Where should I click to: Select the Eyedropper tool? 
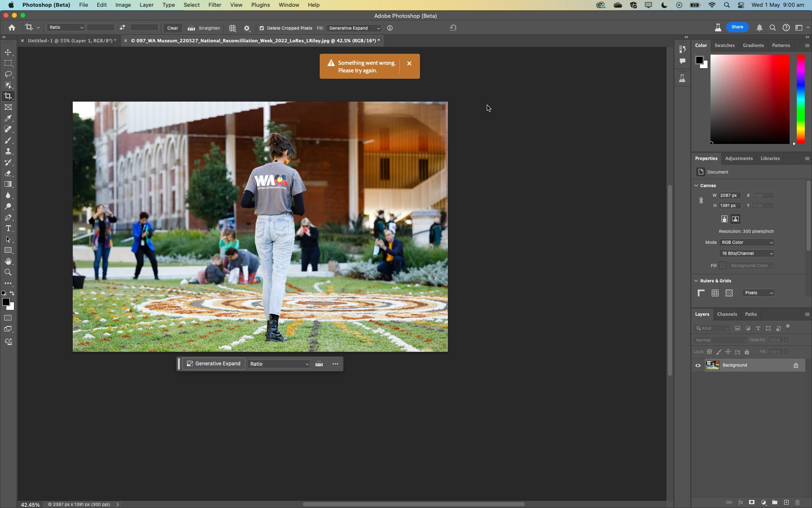click(x=8, y=119)
